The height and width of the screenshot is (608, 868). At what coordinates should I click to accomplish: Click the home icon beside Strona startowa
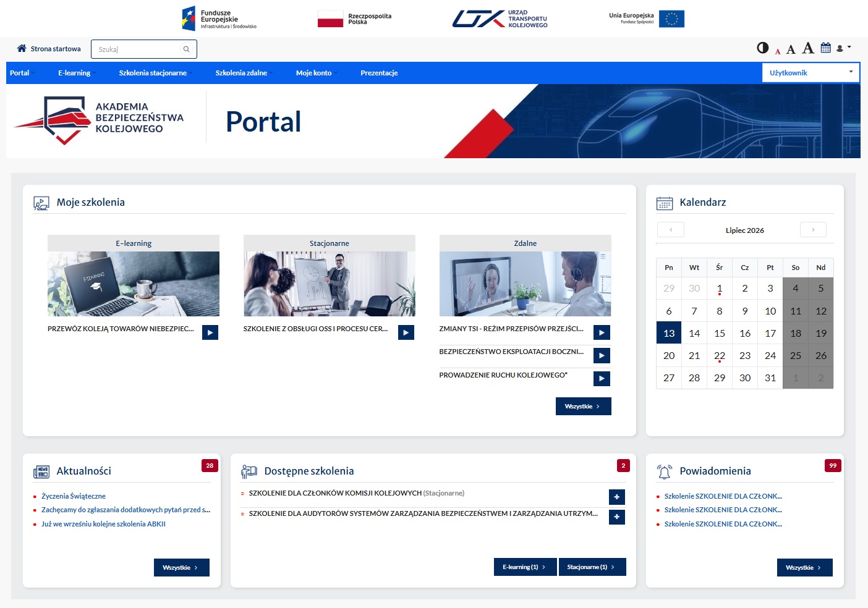(x=22, y=48)
